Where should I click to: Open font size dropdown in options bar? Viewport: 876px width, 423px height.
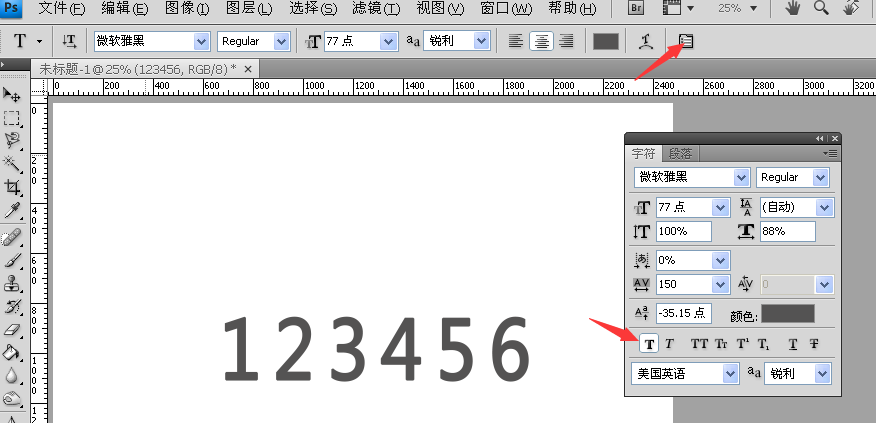(x=388, y=41)
